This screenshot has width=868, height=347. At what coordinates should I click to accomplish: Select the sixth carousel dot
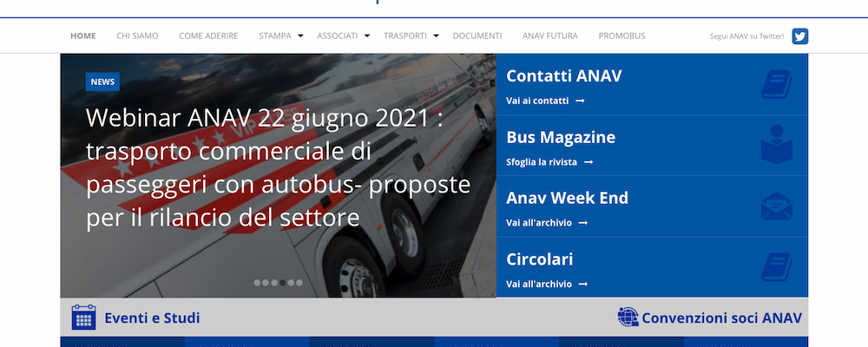point(299,283)
